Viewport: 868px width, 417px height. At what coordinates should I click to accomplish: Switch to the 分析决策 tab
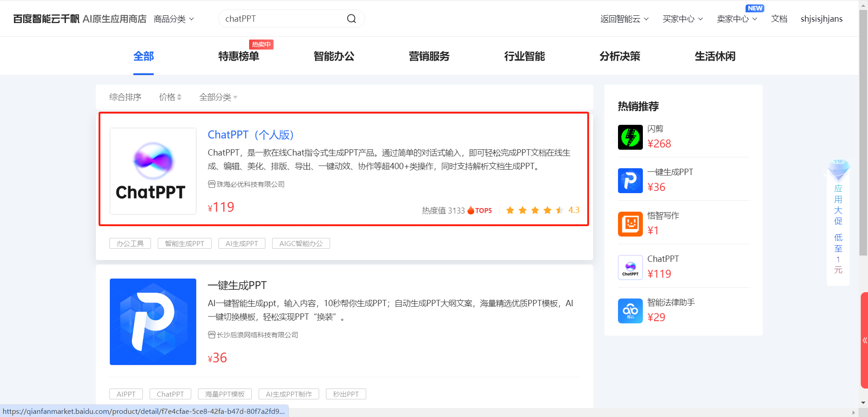620,56
